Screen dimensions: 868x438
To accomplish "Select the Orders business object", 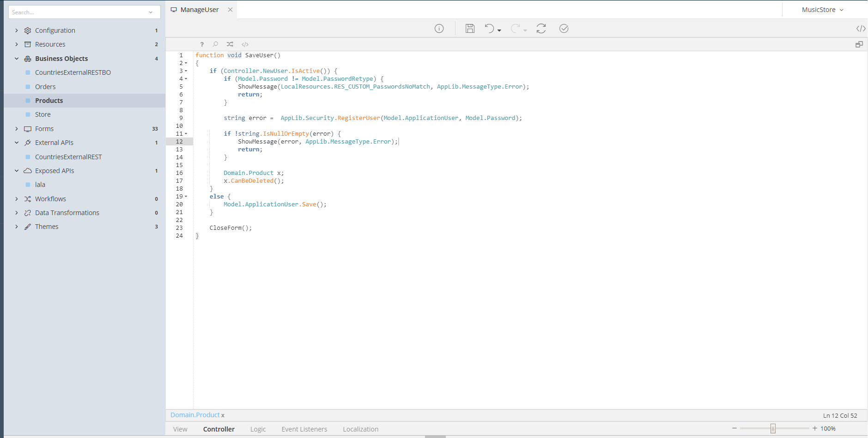I will 45,87.
